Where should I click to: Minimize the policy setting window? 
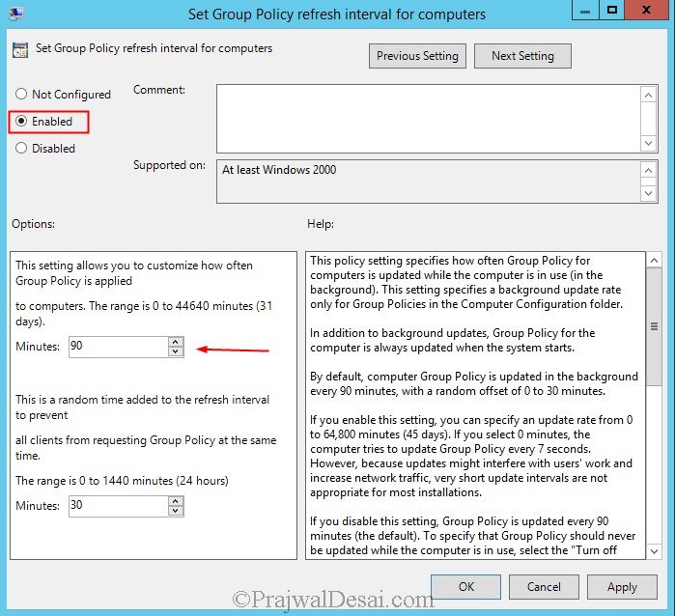tap(585, 11)
